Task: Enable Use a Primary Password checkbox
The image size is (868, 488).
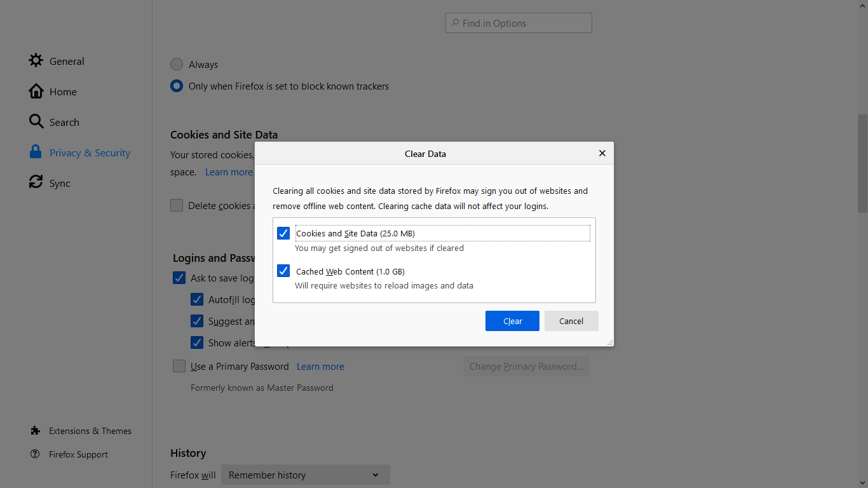Action: pyautogui.click(x=179, y=367)
